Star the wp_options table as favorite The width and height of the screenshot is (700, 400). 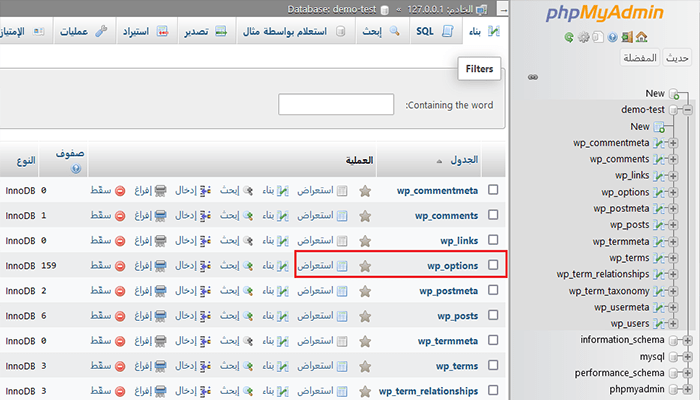click(x=365, y=266)
